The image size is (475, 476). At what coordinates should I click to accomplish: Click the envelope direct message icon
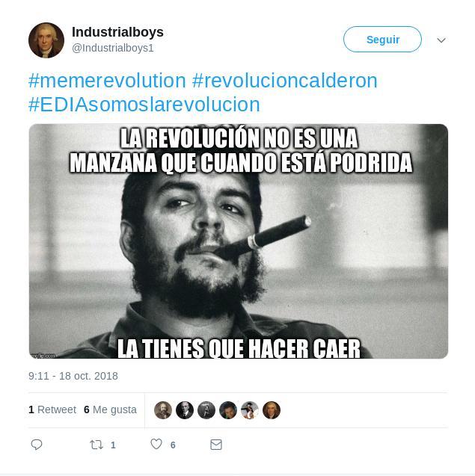click(216, 445)
